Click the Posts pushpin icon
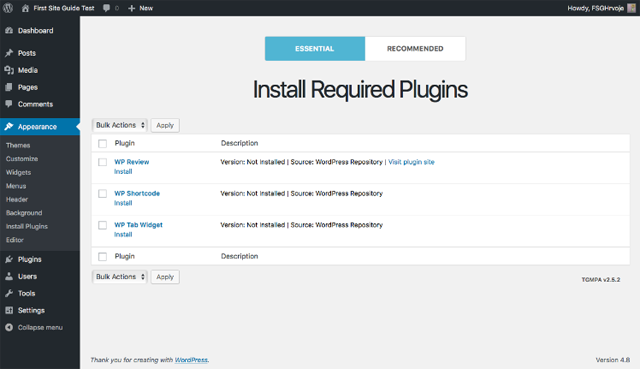The height and width of the screenshot is (369, 640). click(x=9, y=53)
